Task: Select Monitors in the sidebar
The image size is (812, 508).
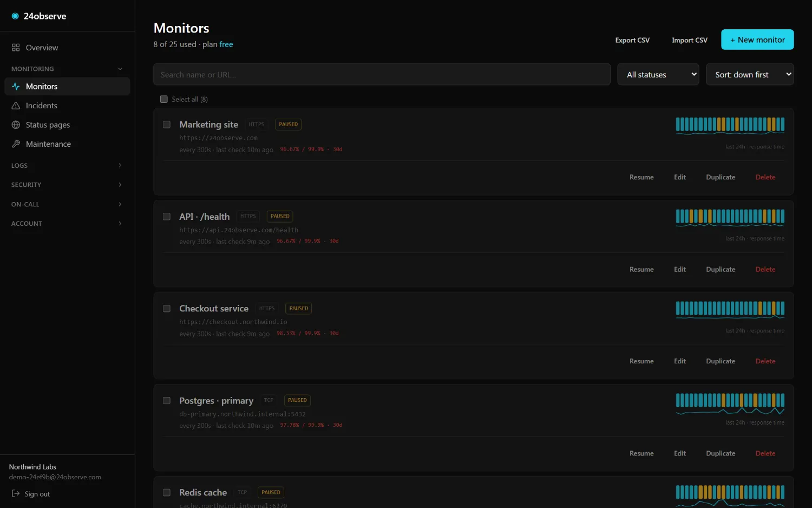Action: click(67, 87)
